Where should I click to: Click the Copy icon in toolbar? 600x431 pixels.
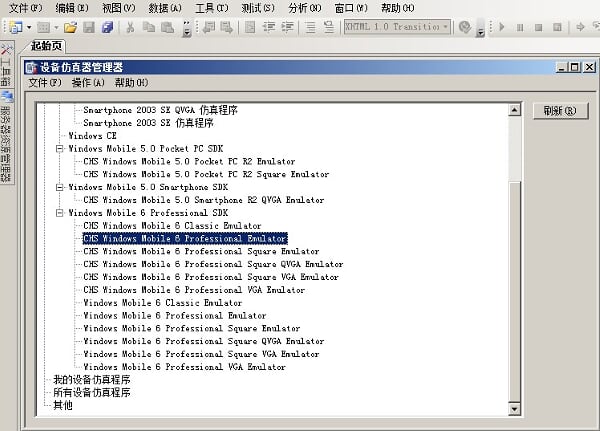click(148, 27)
